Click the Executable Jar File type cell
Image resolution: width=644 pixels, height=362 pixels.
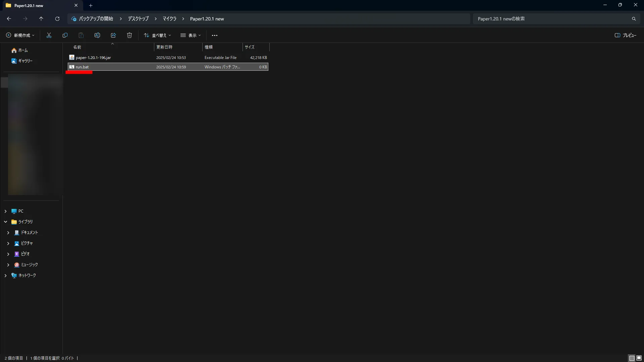point(220,58)
